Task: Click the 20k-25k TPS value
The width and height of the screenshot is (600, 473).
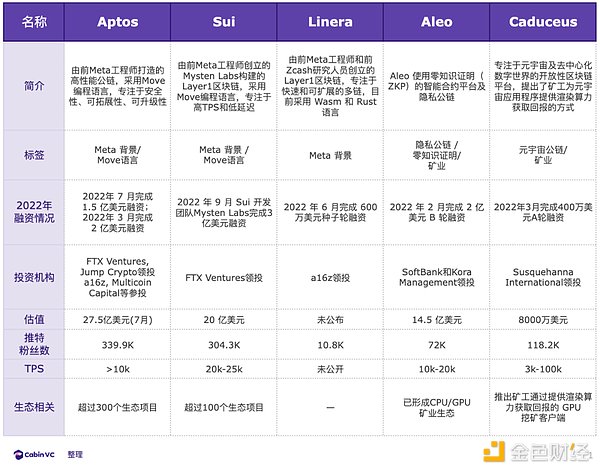Action: coord(224,369)
